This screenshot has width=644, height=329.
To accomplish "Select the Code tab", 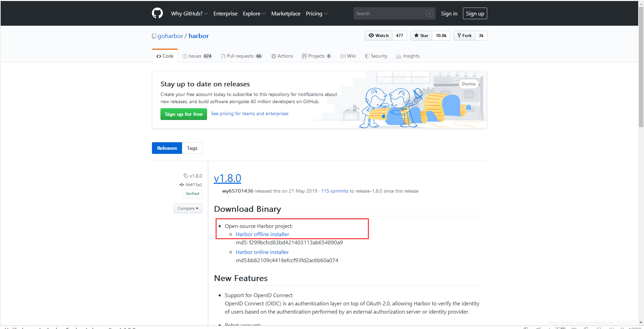I will [x=165, y=56].
